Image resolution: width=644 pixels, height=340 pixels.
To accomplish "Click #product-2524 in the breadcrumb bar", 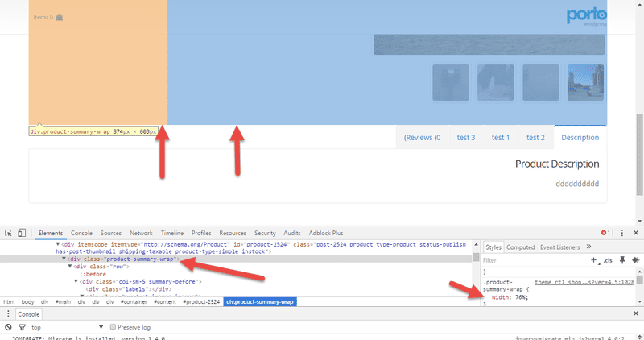I will (x=201, y=302).
